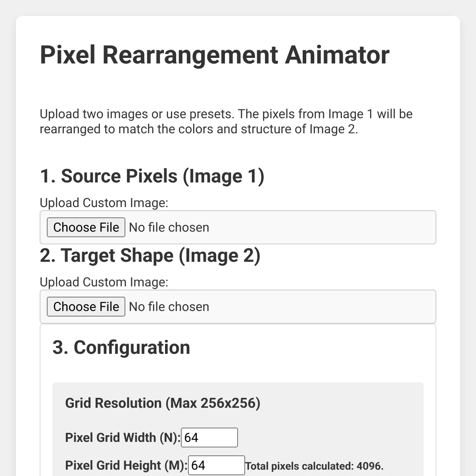Click the Source Pixels (Image 1) heading

[153, 176]
